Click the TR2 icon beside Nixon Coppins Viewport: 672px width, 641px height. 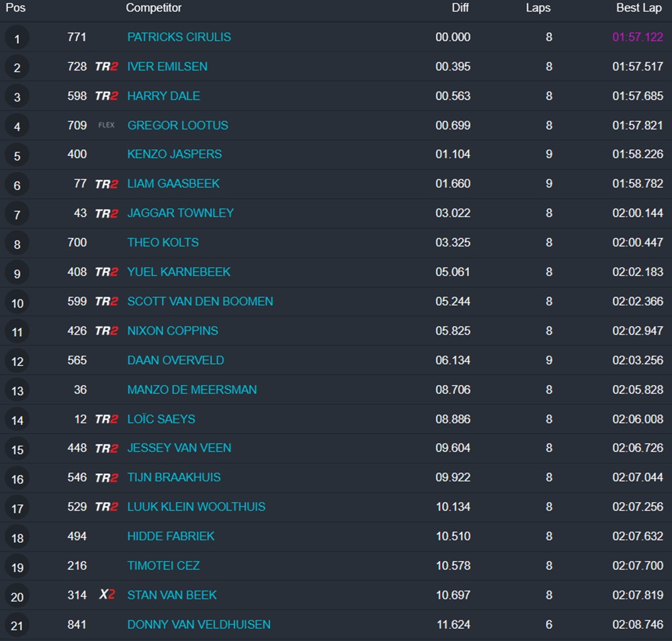[x=106, y=331]
